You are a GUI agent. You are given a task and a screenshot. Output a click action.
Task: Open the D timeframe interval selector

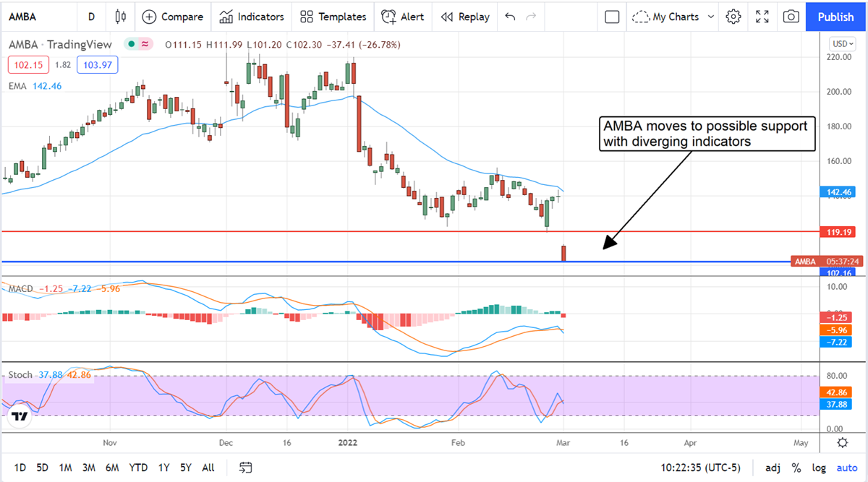91,17
